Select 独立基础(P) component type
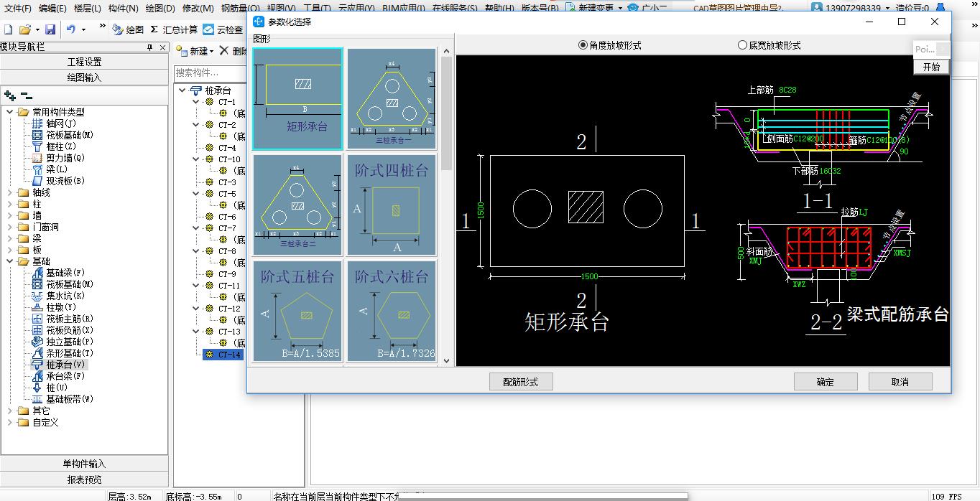980x501 pixels. 63,342
